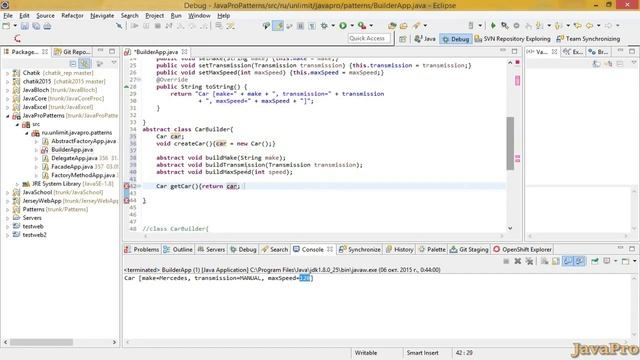Maximize the Console panel

pos(632,249)
